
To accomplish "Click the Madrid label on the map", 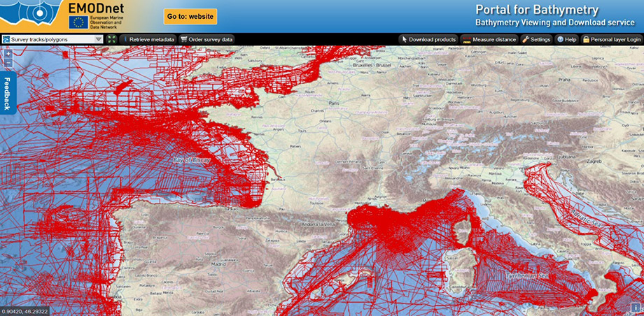I will pyautogui.click(x=218, y=264).
